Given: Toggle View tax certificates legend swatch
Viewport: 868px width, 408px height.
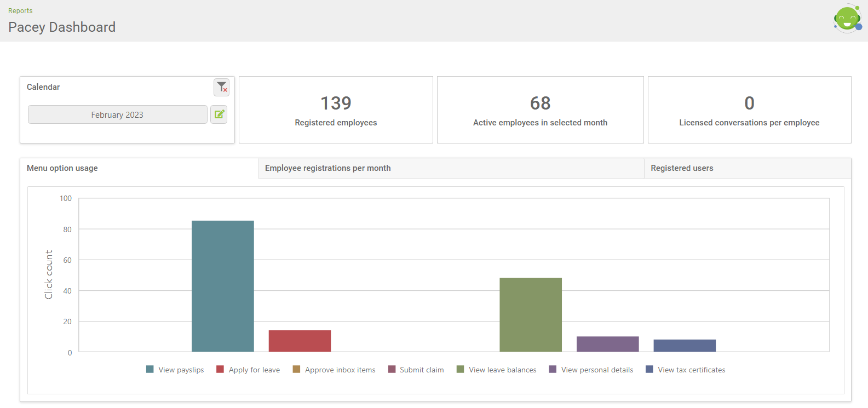Looking at the screenshot, I should pyautogui.click(x=649, y=370).
